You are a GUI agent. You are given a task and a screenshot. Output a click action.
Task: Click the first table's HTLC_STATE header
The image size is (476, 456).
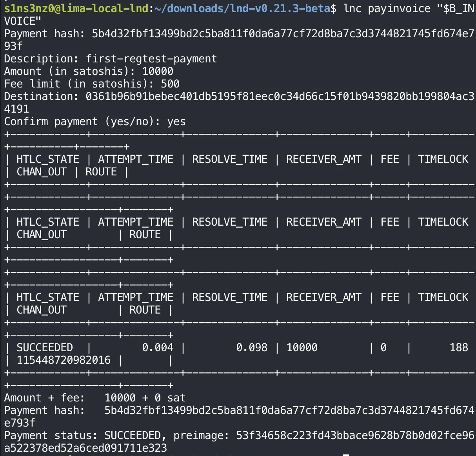tap(48, 159)
